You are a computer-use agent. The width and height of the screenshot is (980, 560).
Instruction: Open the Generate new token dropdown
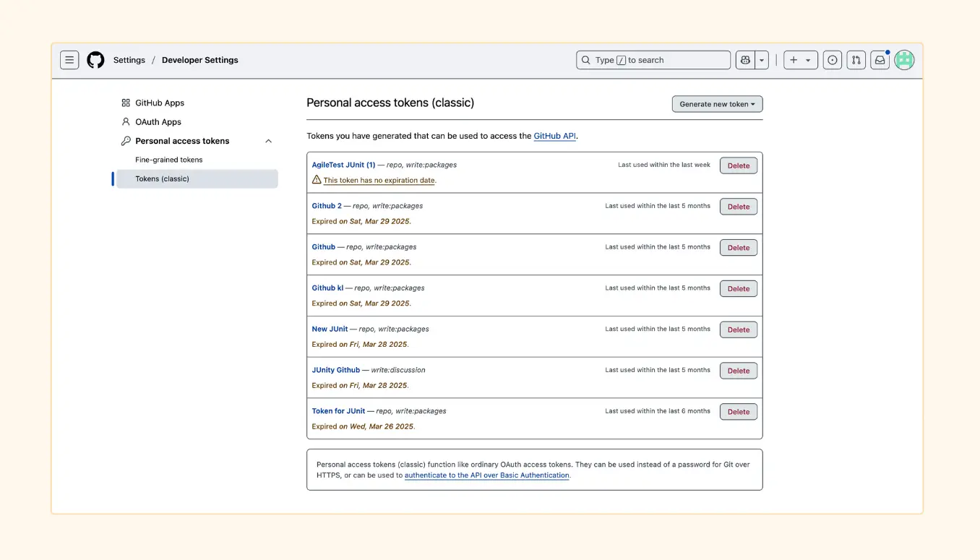click(717, 104)
